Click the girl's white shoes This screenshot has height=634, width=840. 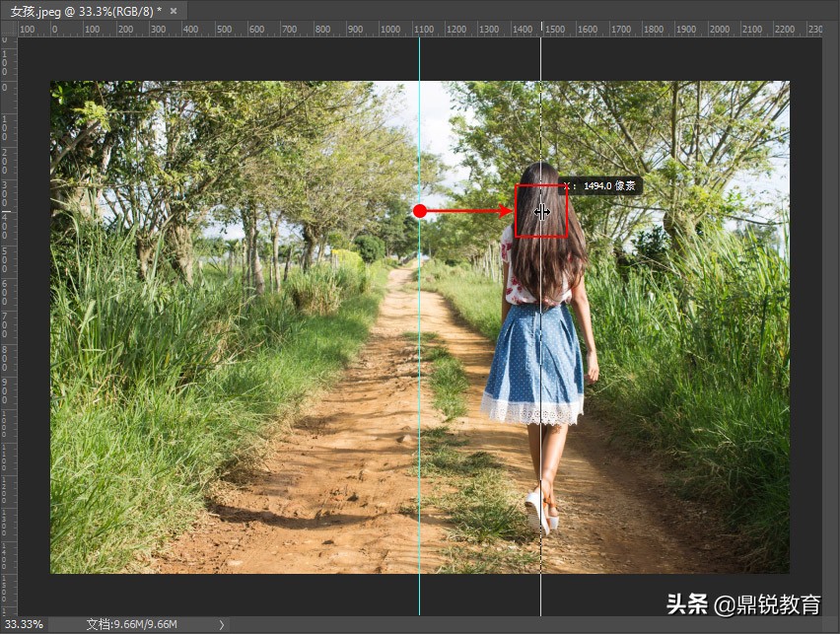coord(540,512)
